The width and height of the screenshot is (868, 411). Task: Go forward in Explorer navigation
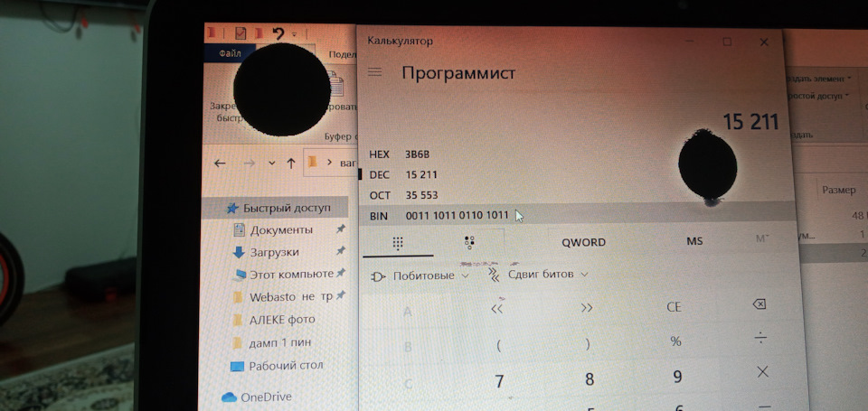pos(250,163)
